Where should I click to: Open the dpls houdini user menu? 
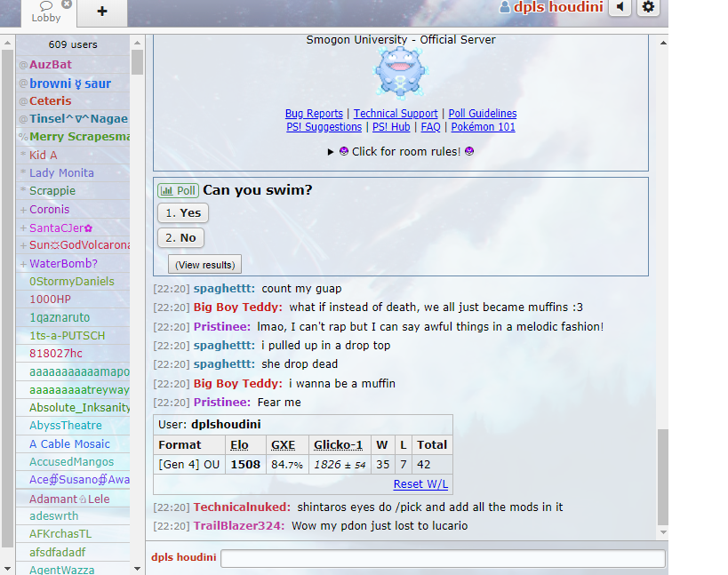tap(551, 7)
